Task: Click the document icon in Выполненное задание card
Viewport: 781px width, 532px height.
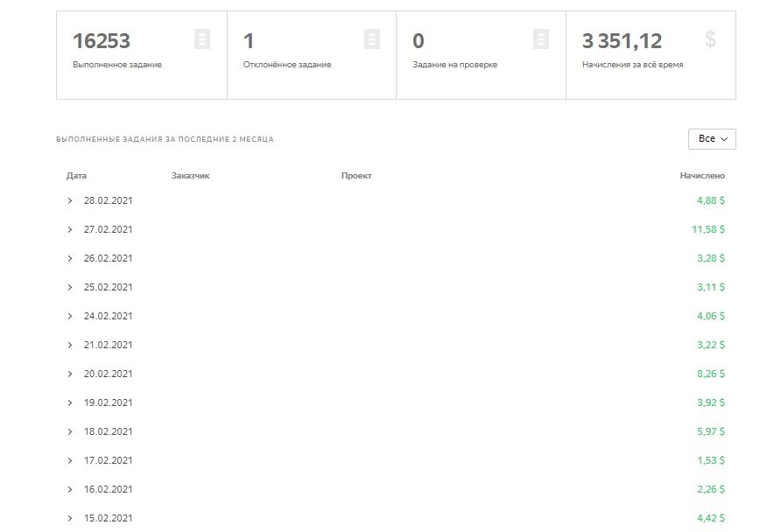Action: click(201, 38)
